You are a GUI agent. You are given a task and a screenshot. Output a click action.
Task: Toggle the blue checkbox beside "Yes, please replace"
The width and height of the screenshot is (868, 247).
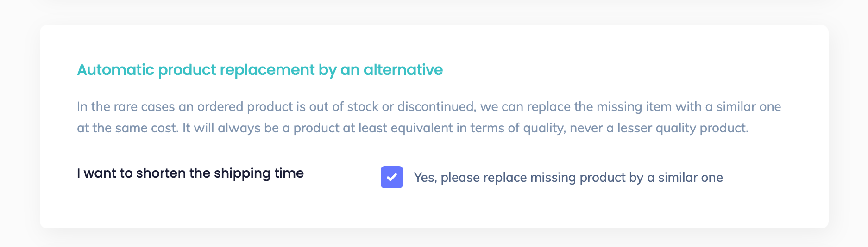pos(391,177)
